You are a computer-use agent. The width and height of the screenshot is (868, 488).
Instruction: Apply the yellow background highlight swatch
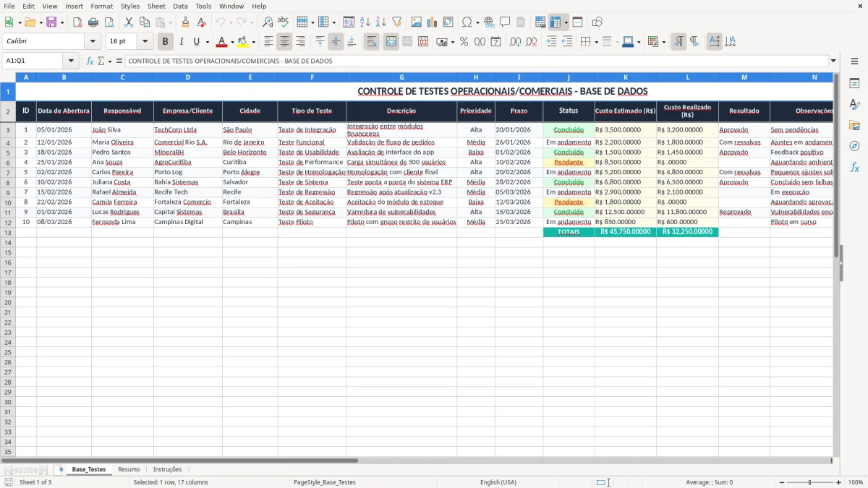(243, 42)
